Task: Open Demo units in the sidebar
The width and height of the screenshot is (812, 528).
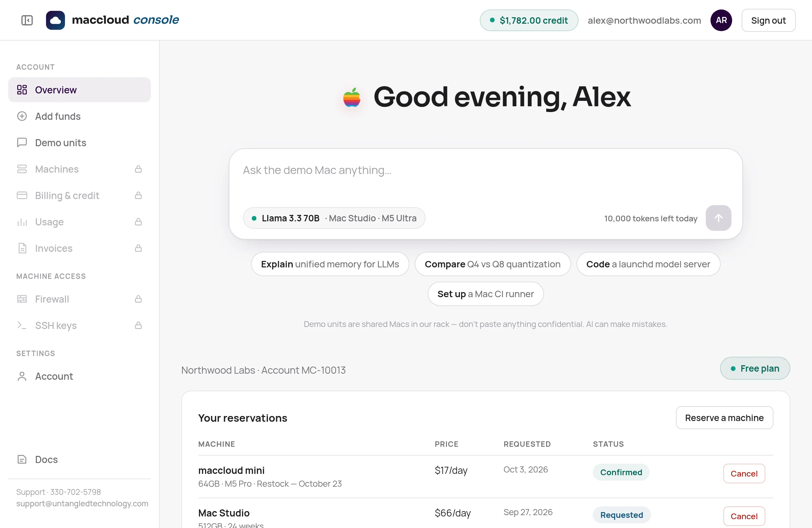Action: pyautogui.click(x=80, y=143)
